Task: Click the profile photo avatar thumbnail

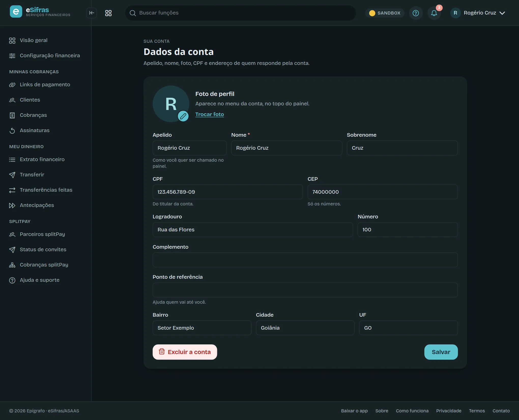Action: (171, 104)
